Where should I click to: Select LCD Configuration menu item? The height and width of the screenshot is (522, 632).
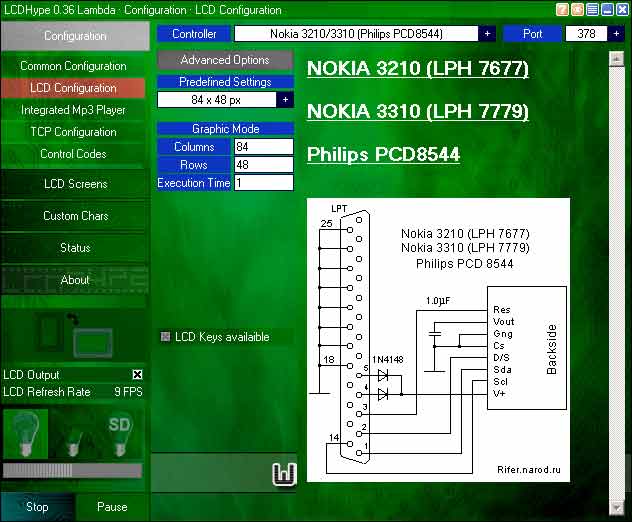[73, 88]
